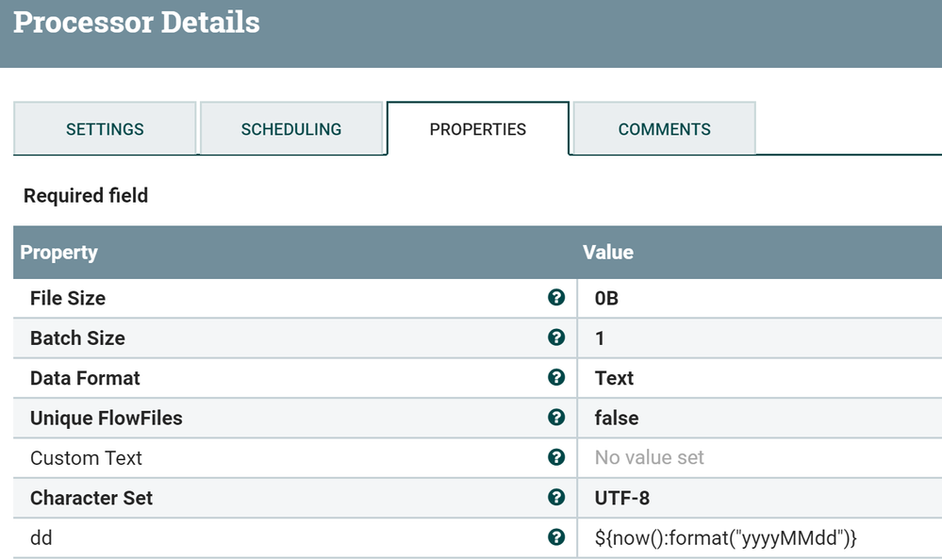Click the Value column header

(x=608, y=253)
